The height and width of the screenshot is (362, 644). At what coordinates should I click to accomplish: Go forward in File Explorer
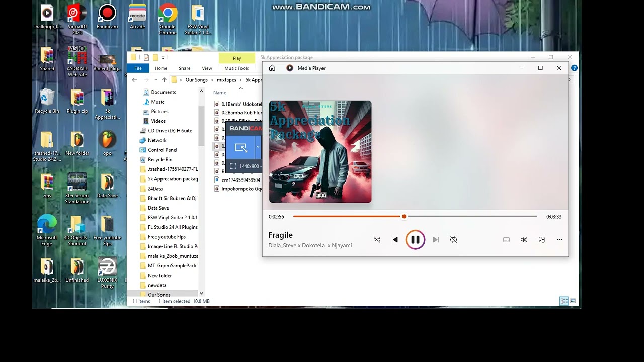pyautogui.click(x=146, y=80)
